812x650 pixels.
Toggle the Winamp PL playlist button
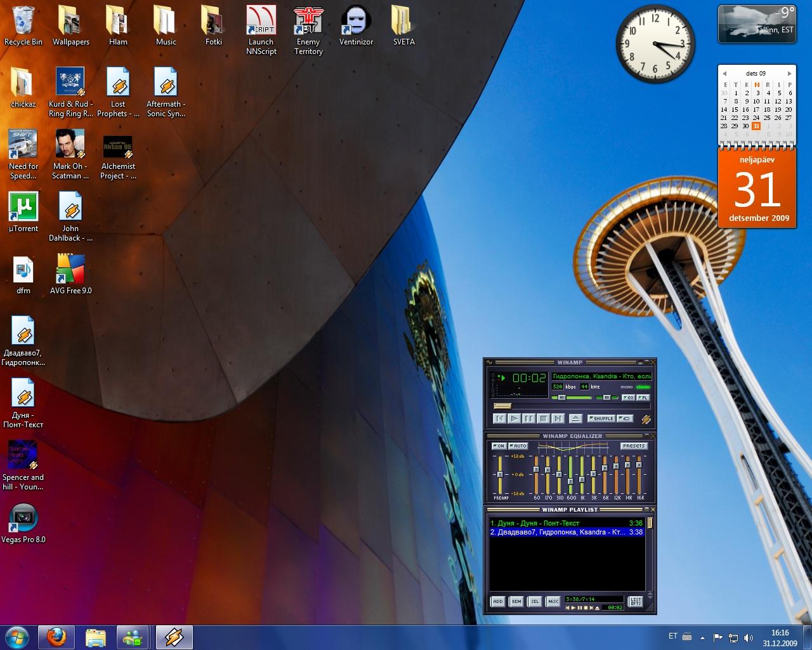tap(643, 397)
